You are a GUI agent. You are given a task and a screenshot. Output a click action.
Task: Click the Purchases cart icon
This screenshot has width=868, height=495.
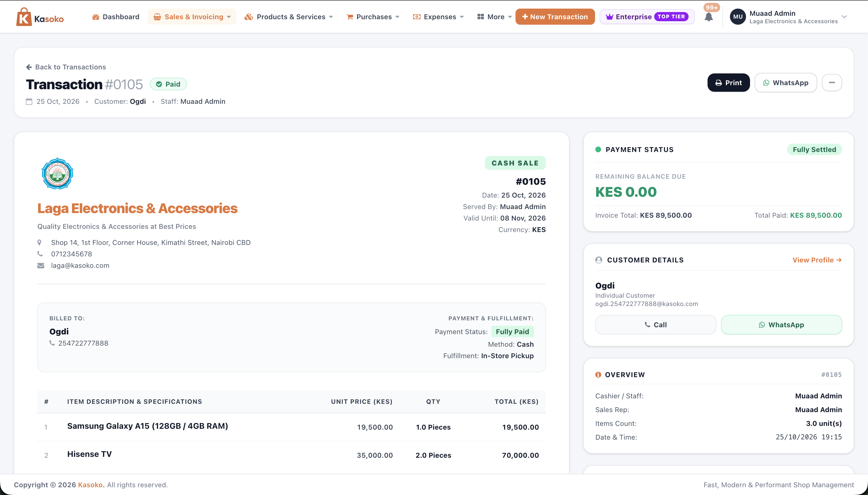[350, 17]
